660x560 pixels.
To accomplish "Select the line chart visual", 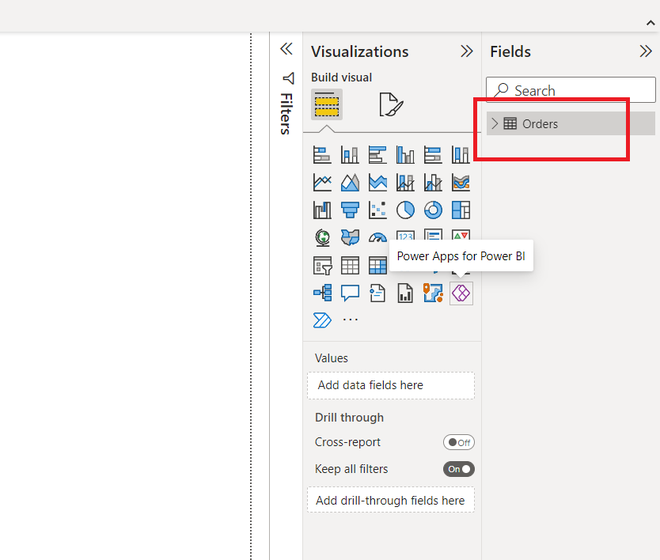I will (x=322, y=183).
